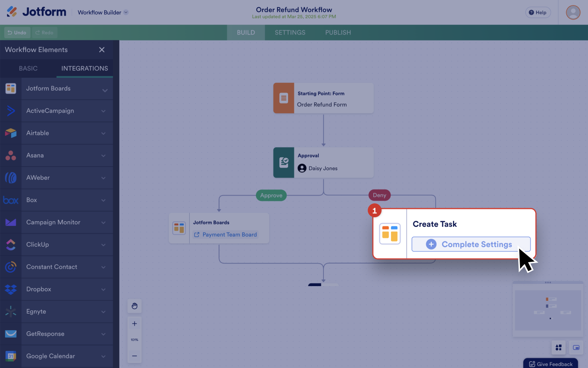Select the Deny branch label
The image size is (588, 368).
(x=379, y=195)
